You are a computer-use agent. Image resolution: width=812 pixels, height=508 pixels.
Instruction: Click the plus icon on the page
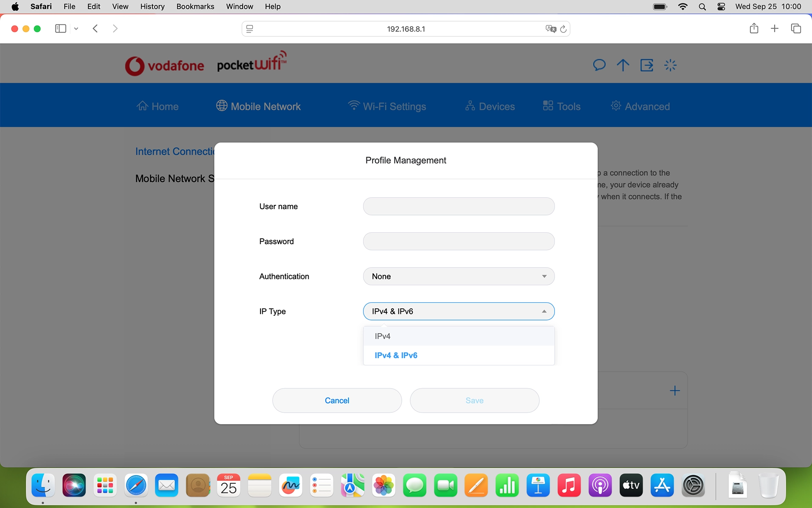pos(675,390)
